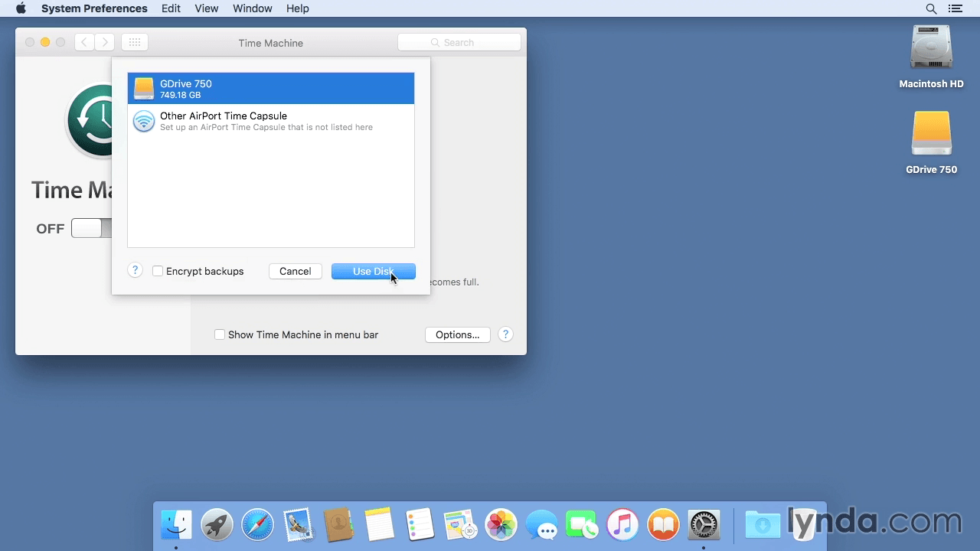
Task: Open help beside the Options button
Action: click(x=505, y=334)
